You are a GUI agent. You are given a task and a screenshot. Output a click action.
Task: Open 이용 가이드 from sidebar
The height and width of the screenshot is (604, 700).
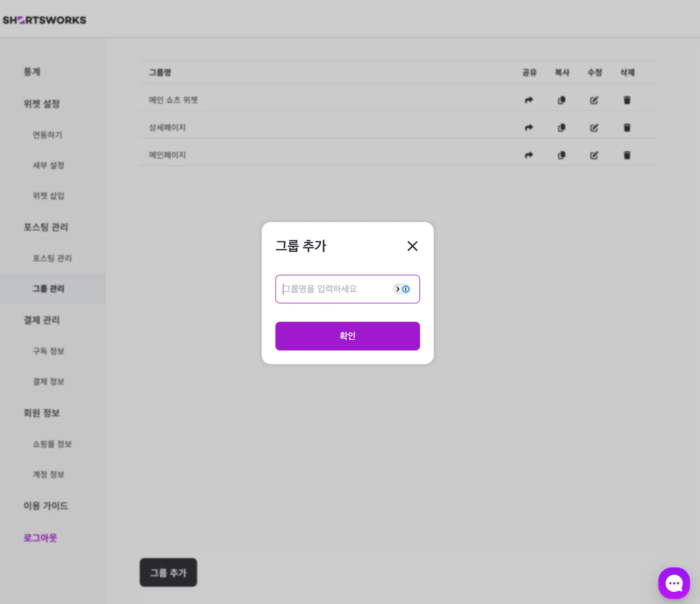coord(46,506)
